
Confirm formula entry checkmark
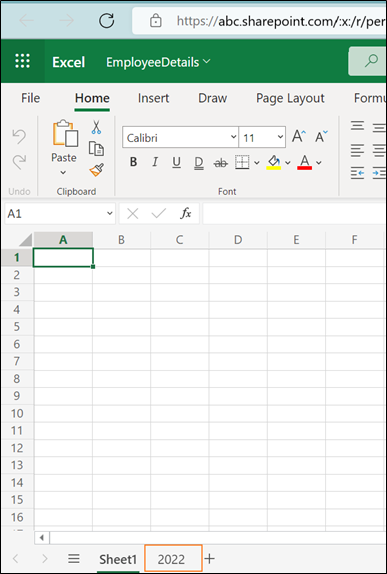pyautogui.click(x=159, y=213)
